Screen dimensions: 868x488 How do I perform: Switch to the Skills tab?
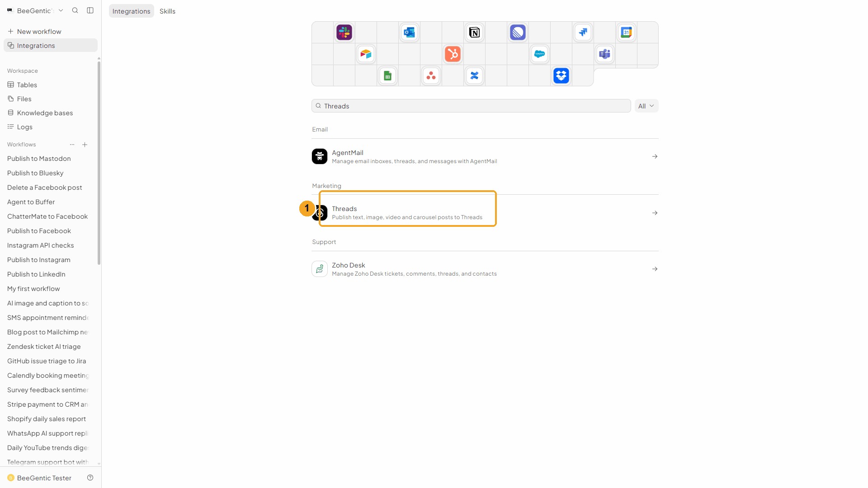coord(167,11)
